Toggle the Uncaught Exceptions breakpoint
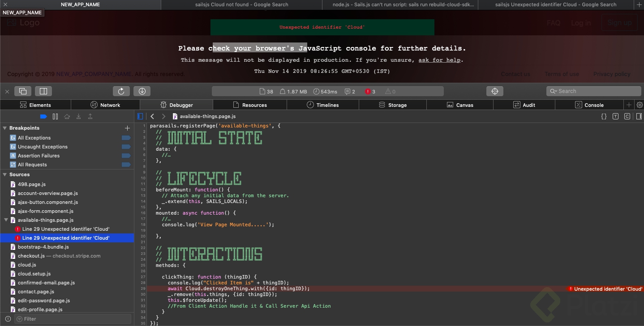Image resolution: width=644 pixels, height=326 pixels. pyautogui.click(x=126, y=147)
